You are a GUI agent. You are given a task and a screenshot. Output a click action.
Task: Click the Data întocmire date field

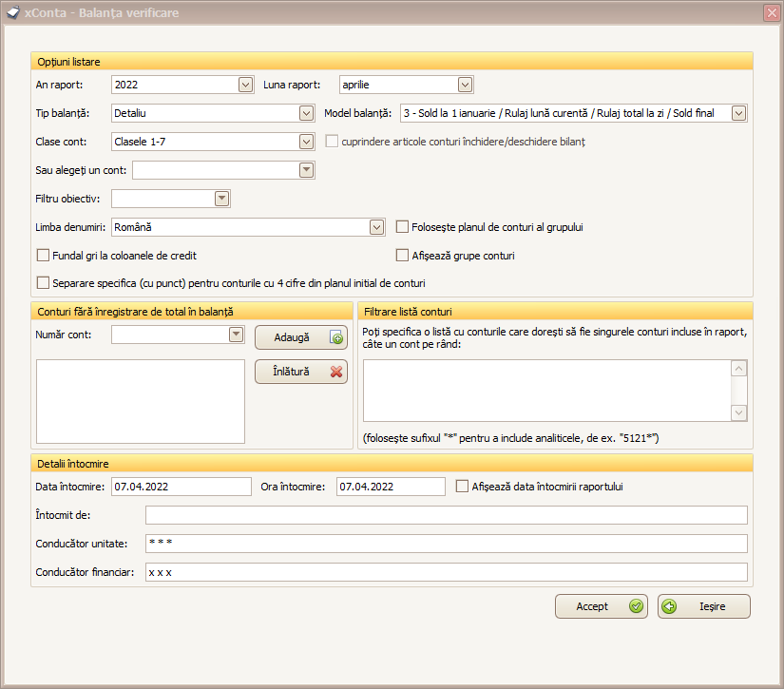pos(181,487)
